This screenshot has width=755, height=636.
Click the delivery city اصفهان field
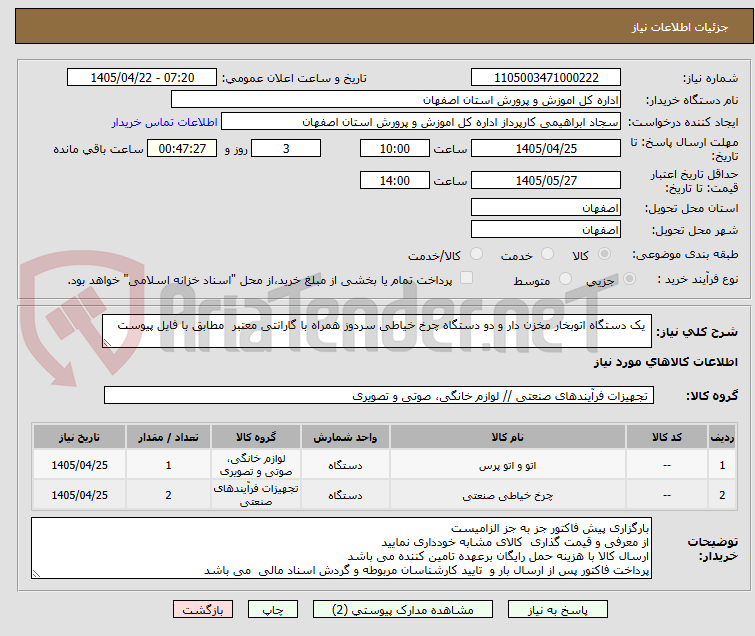tap(546, 230)
